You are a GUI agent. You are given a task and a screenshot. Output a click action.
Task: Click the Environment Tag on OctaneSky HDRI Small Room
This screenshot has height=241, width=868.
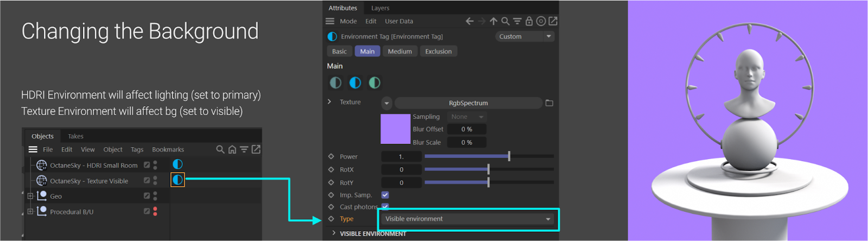pos(177,164)
